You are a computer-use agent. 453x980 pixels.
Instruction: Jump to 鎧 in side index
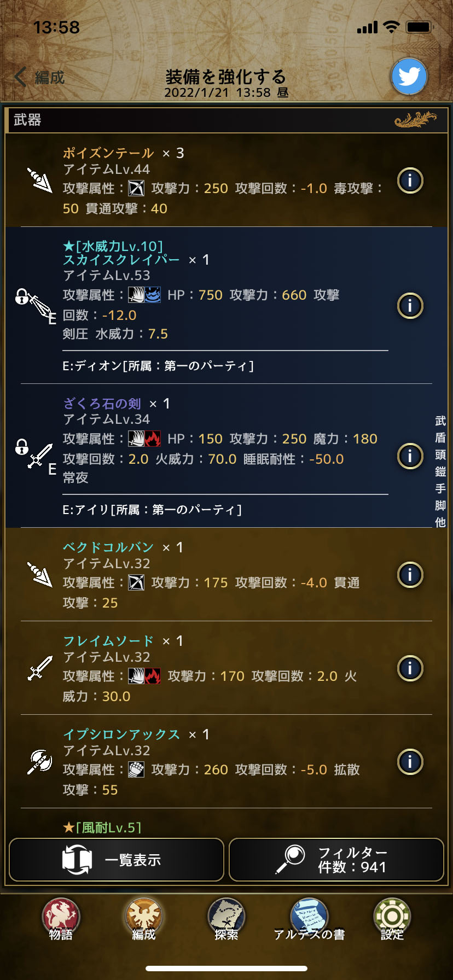[440, 471]
